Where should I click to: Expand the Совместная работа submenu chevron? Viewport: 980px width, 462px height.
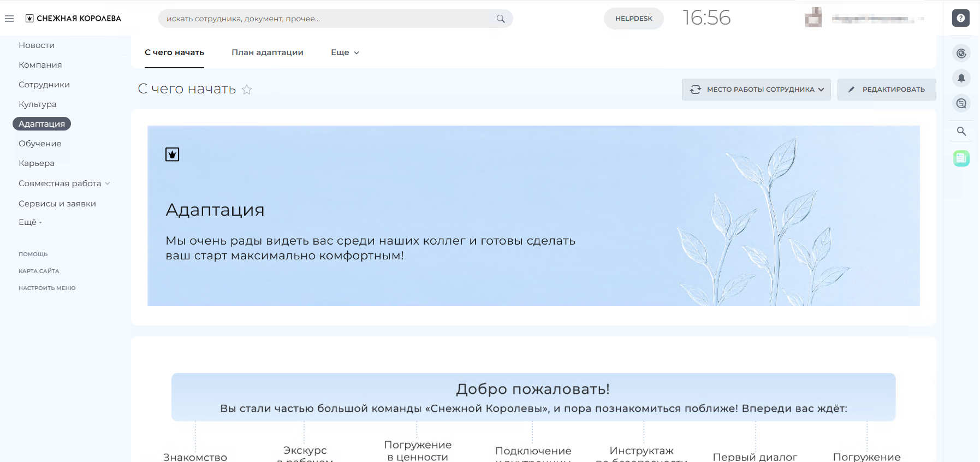[x=108, y=183]
